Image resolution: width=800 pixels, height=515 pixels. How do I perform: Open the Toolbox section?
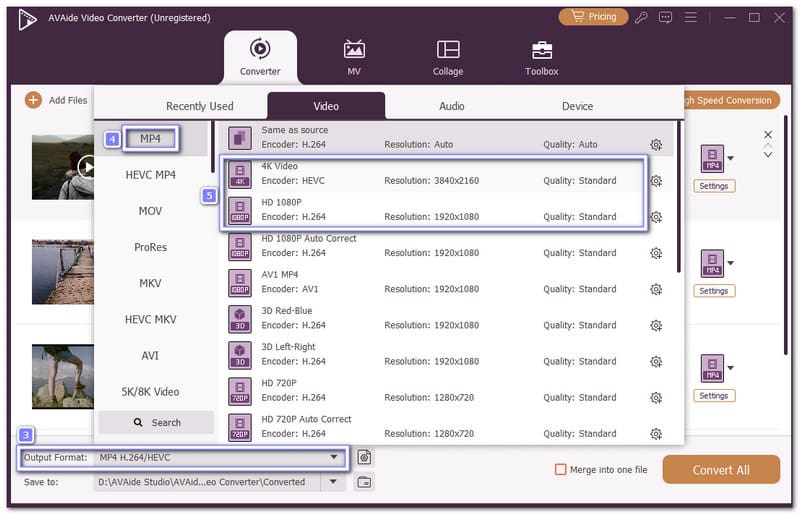tap(542, 50)
